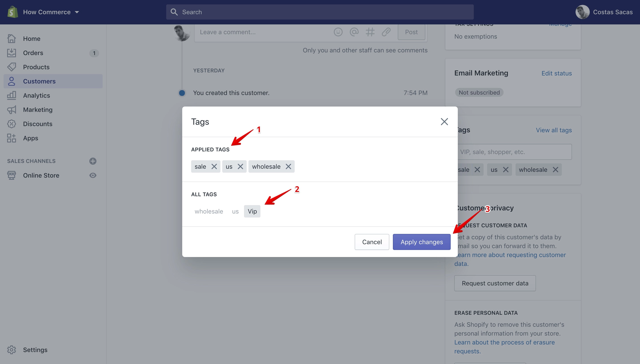Attach a file with paperclip icon
The width and height of the screenshot is (640, 364).
click(x=386, y=32)
